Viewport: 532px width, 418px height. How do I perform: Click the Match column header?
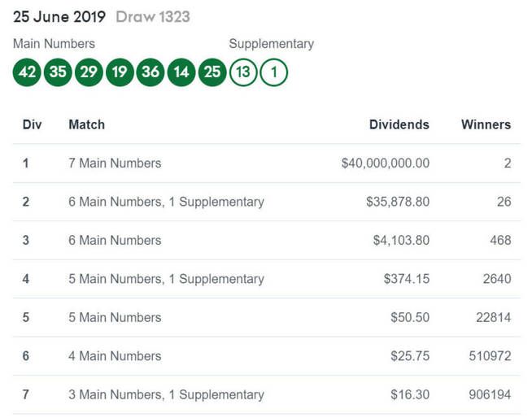pyautogui.click(x=86, y=124)
